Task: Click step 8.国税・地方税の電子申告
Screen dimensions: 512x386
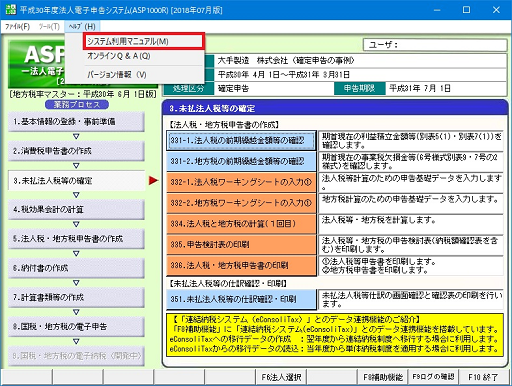Action: point(76,326)
